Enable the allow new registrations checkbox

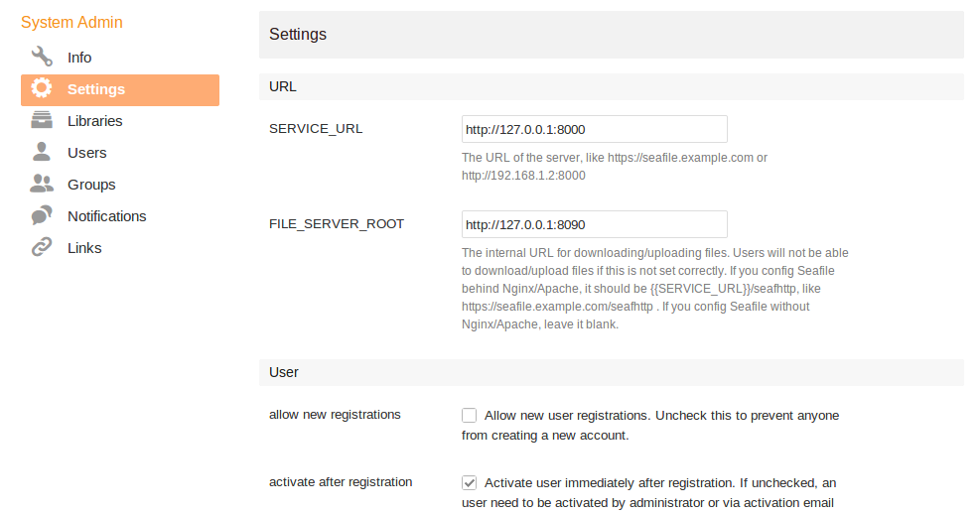(x=470, y=416)
